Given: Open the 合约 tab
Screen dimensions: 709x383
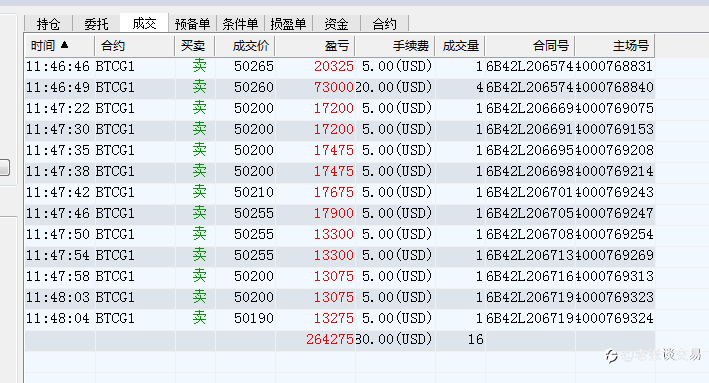Looking at the screenshot, I should pyautogui.click(x=385, y=24).
